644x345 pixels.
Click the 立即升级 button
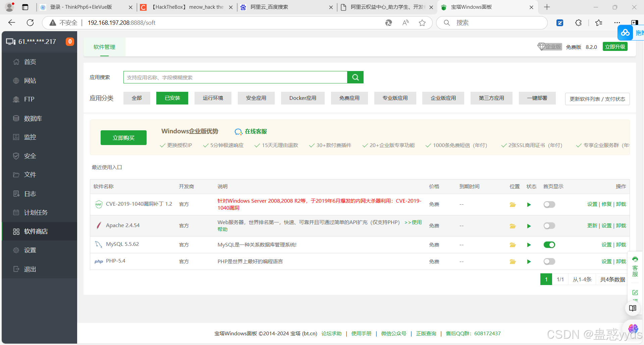pyautogui.click(x=615, y=47)
